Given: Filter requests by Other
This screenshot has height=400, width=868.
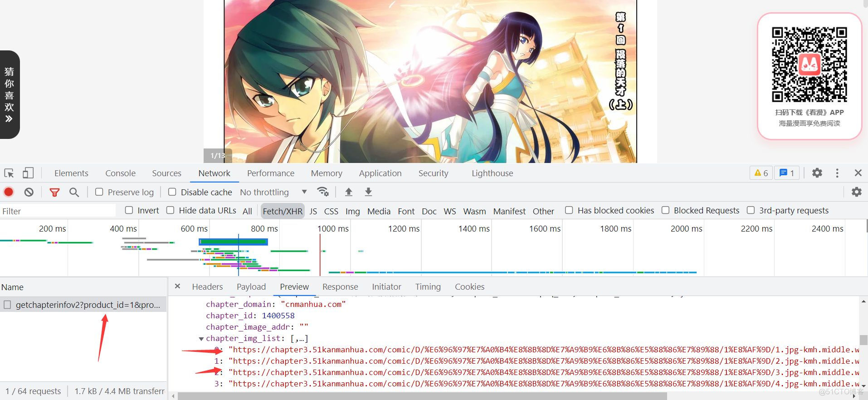Looking at the screenshot, I should click(x=543, y=211).
